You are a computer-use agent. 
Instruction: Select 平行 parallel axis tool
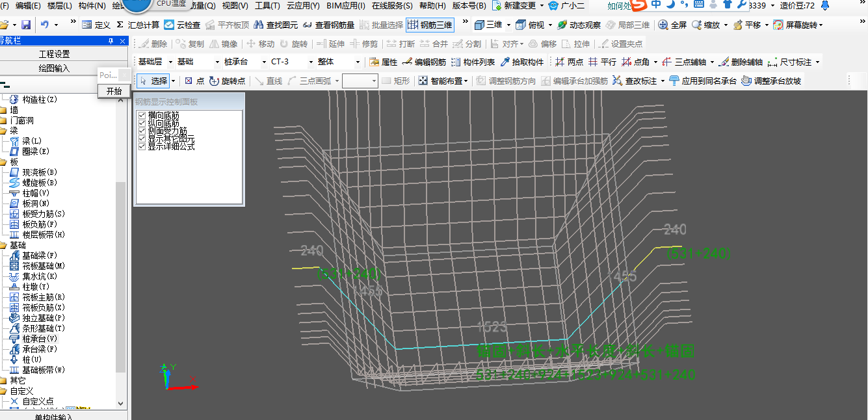click(602, 62)
